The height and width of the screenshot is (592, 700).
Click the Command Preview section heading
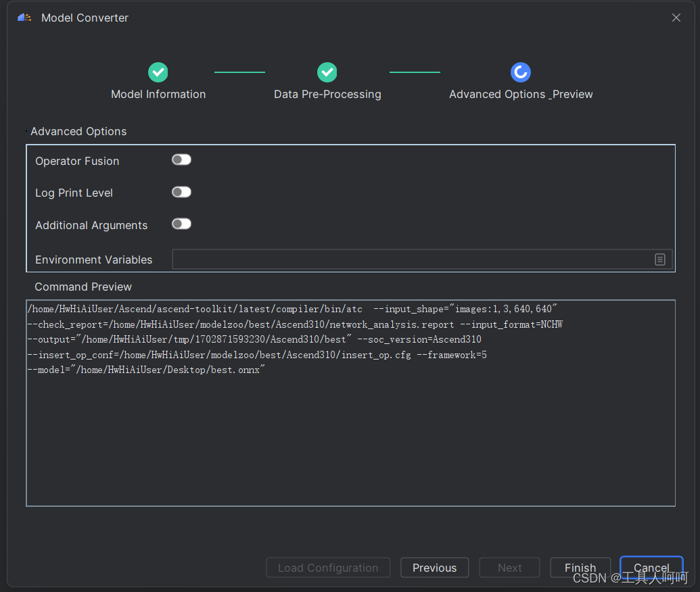83,287
